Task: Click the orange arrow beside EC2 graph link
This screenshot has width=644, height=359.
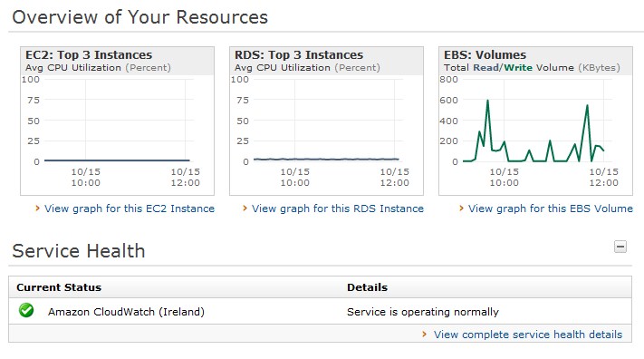Action: coord(37,209)
